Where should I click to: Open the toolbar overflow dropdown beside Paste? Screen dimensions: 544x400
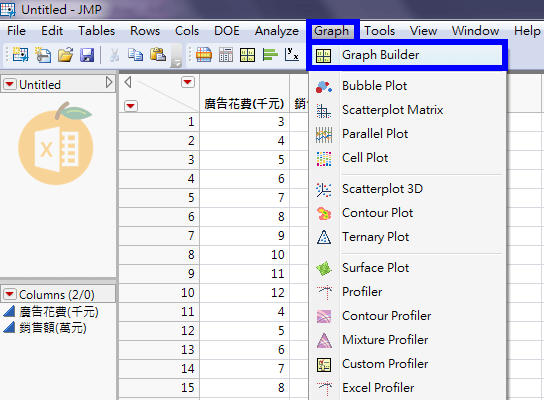coord(177,63)
